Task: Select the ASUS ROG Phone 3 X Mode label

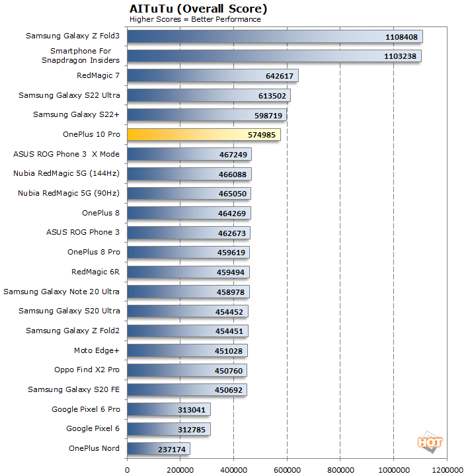Action: click(x=66, y=154)
